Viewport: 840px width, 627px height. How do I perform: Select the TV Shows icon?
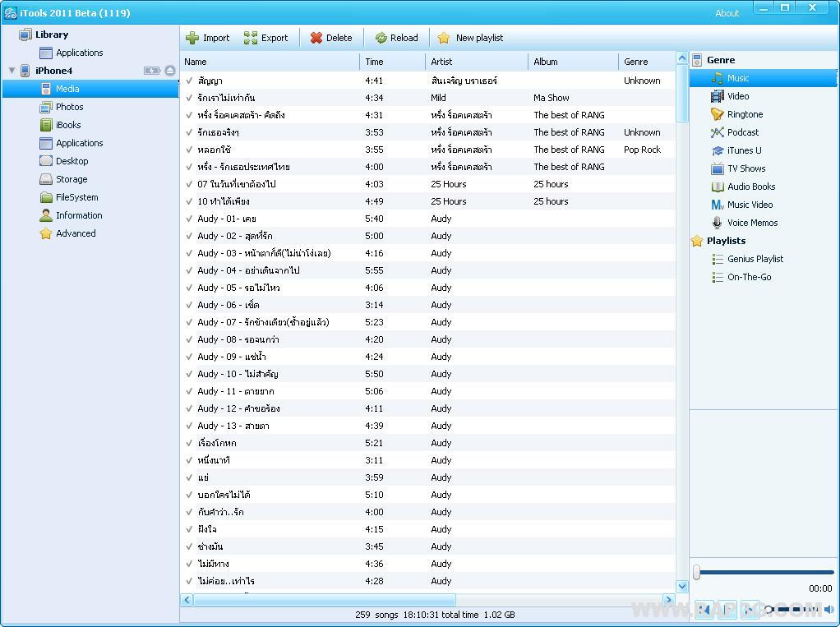click(718, 168)
